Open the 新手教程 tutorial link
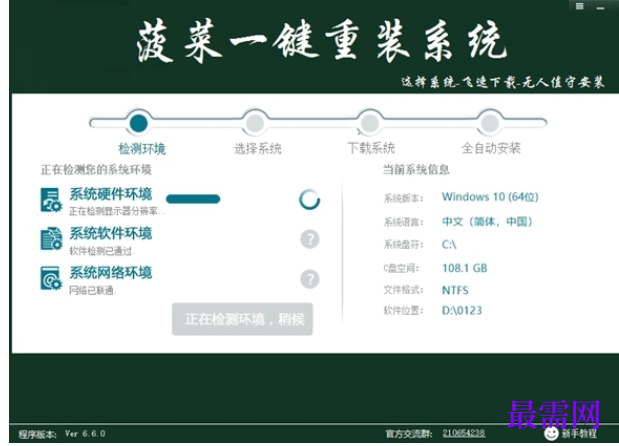This screenshot has width=619, height=446. [579, 434]
